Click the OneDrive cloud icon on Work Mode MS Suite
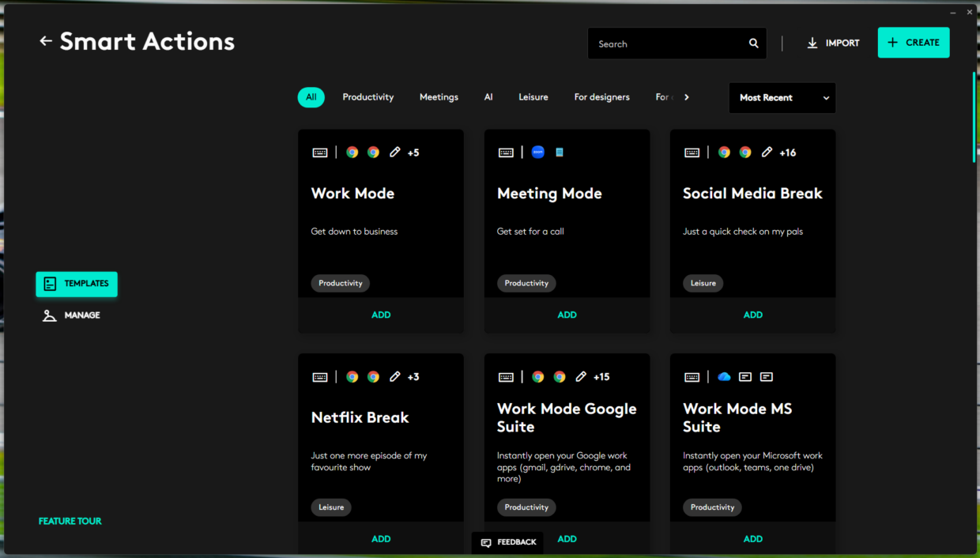Image resolution: width=980 pixels, height=558 pixels. coord(724,377)
